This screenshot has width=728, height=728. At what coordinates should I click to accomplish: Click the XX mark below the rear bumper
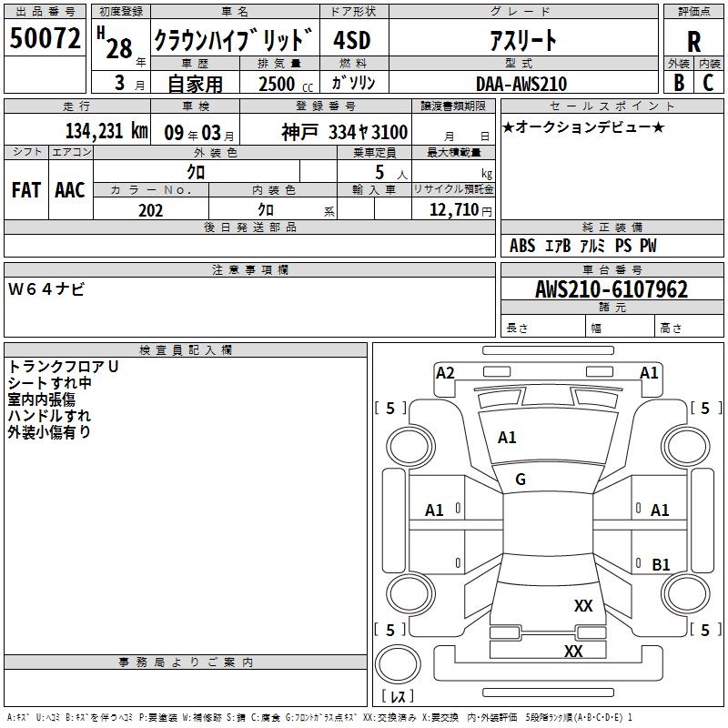pyautogui.click(x=573, y=652)
